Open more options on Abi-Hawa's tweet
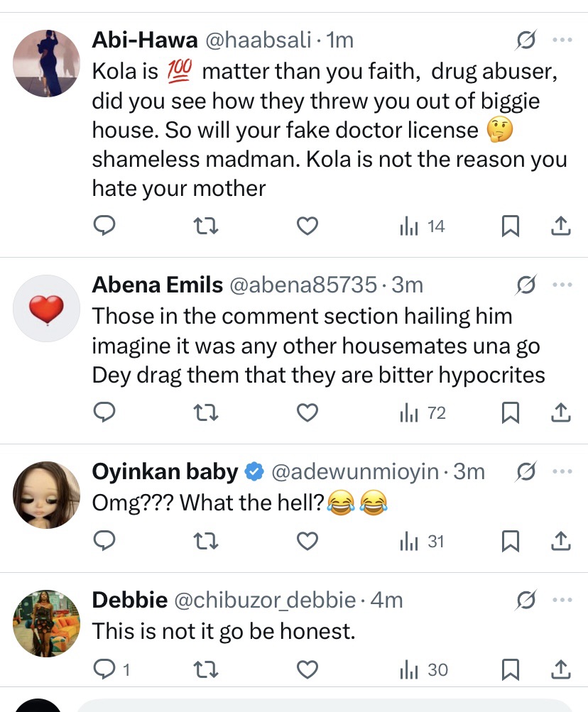The image size is (588, 712). tap(562, 41)
